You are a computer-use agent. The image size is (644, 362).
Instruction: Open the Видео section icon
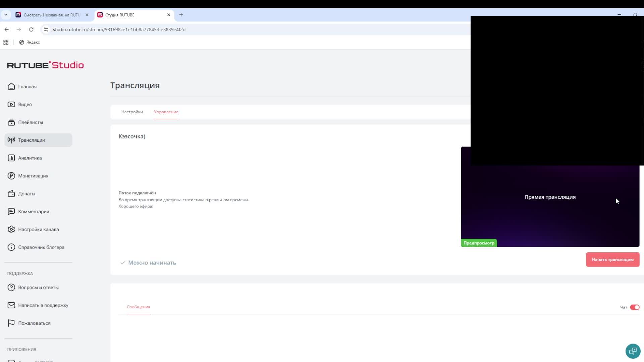[x=11, y=104]
